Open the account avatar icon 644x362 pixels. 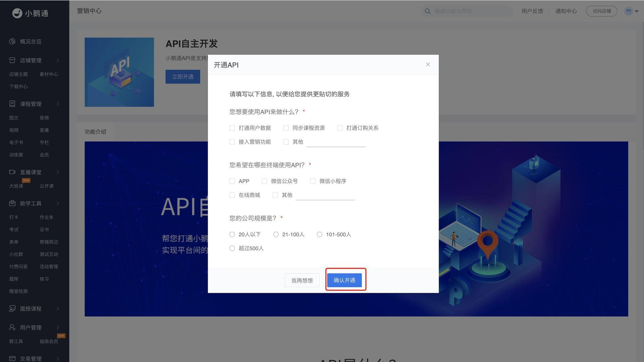(628, 11)
